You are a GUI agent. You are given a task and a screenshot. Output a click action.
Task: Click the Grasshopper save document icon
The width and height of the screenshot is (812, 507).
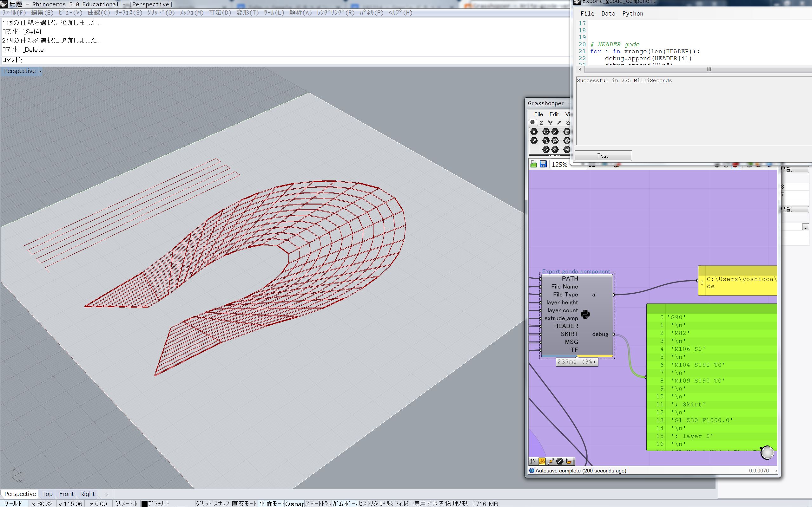pyautogui.click(x=543, y=164)
